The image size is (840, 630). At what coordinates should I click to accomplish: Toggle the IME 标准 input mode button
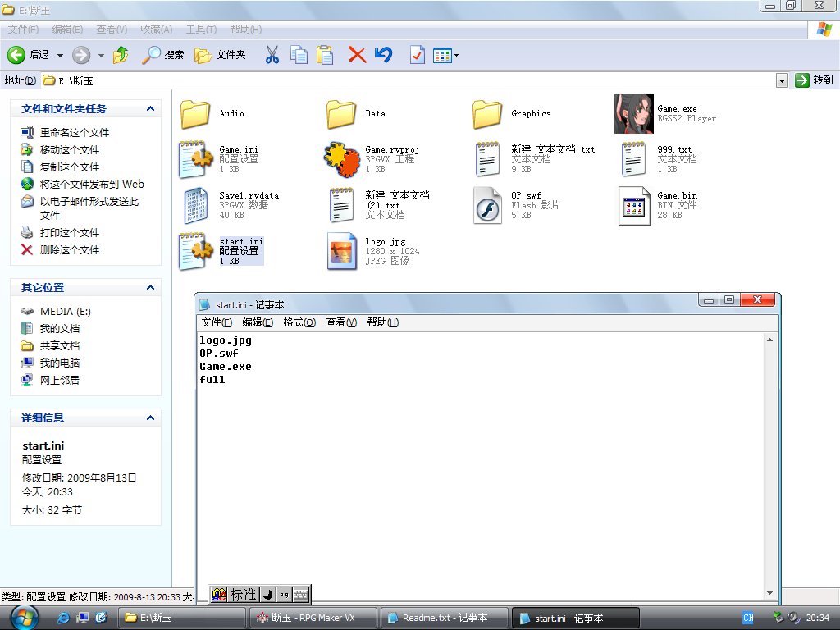click(x=243, y=595)
